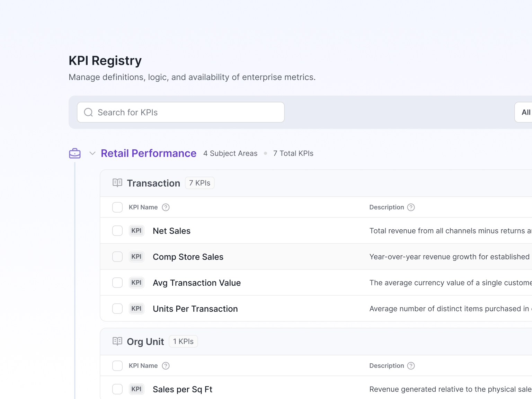Open the Comp Store Sales KPI
Viewport: 532px width, 399px height.
click(188, 257)
